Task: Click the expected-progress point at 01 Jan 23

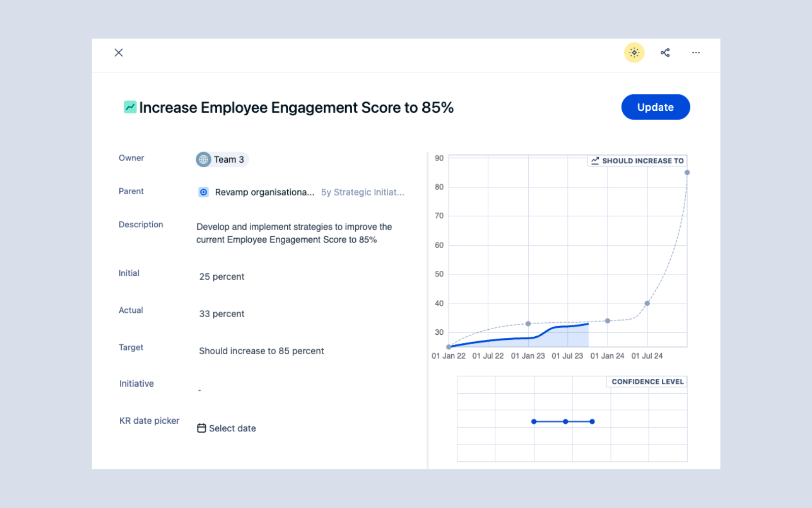Action: click(528, 324)
